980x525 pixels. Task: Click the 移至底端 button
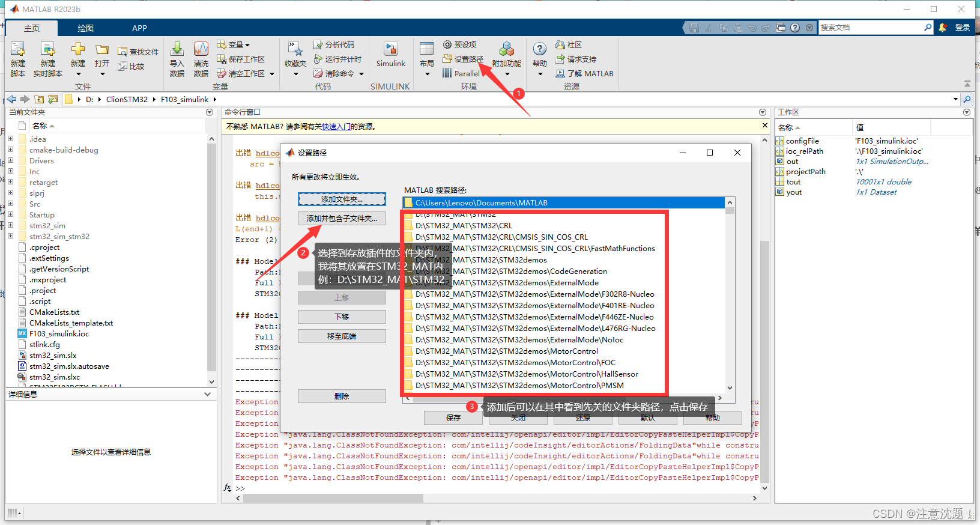pos(342,336)
